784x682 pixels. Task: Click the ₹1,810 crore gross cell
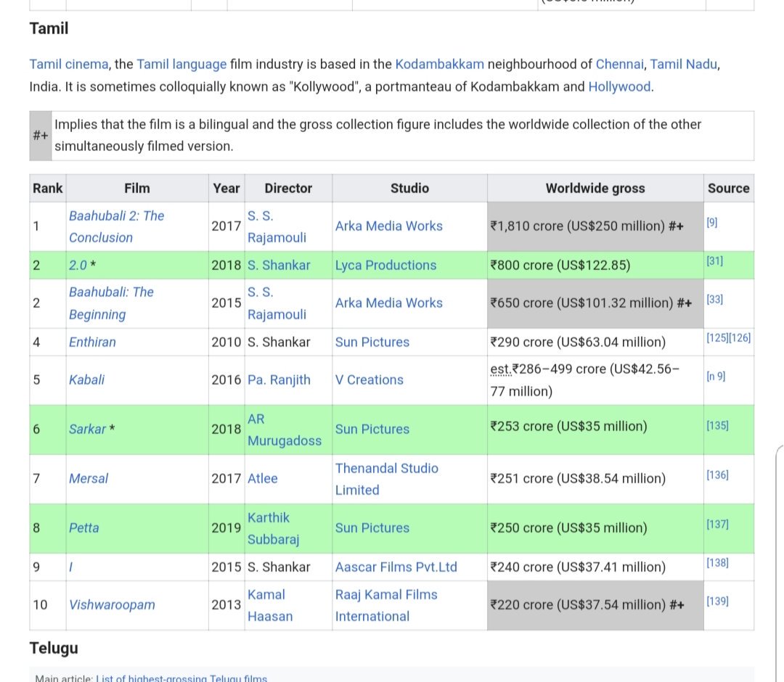coord(595,226)
